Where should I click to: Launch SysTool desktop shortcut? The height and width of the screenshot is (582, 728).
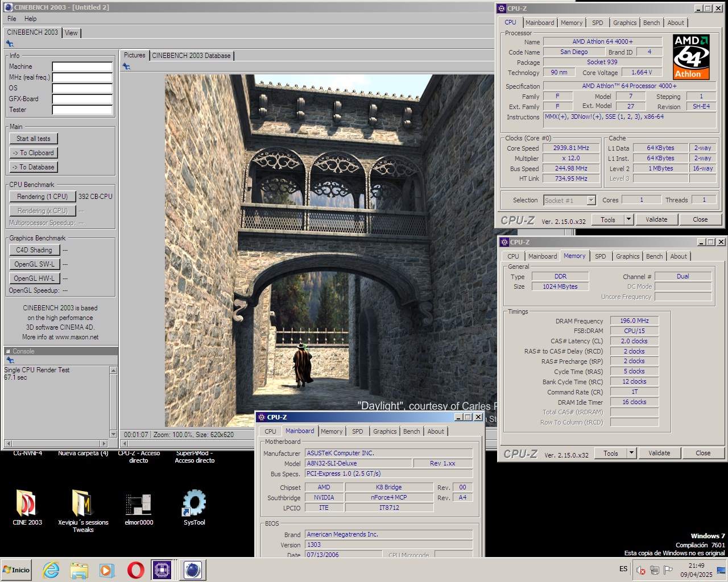point(194,503)
